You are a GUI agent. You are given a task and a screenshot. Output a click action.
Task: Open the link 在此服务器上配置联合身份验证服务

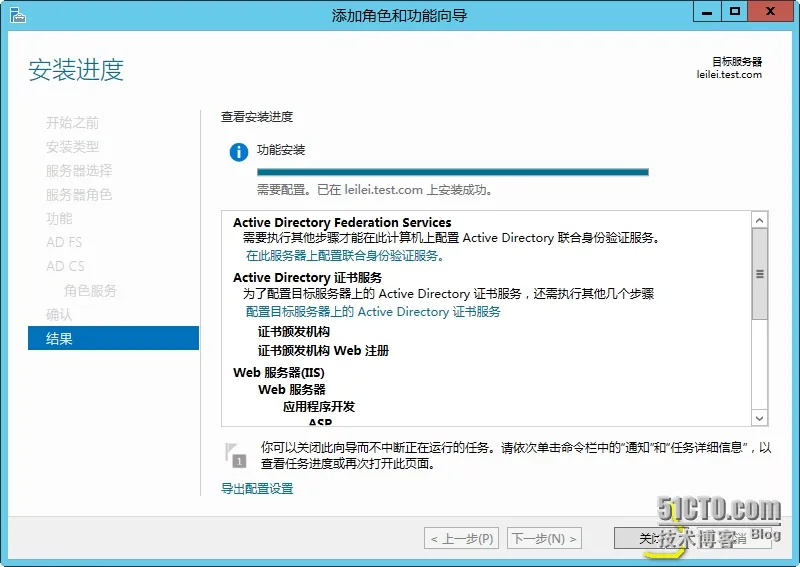point(344,256)
